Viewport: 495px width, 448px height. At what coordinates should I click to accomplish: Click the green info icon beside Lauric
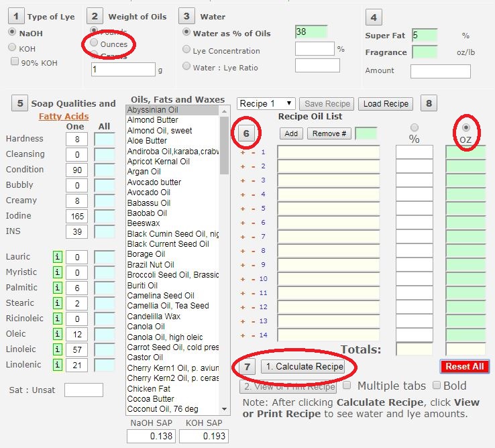58,258
